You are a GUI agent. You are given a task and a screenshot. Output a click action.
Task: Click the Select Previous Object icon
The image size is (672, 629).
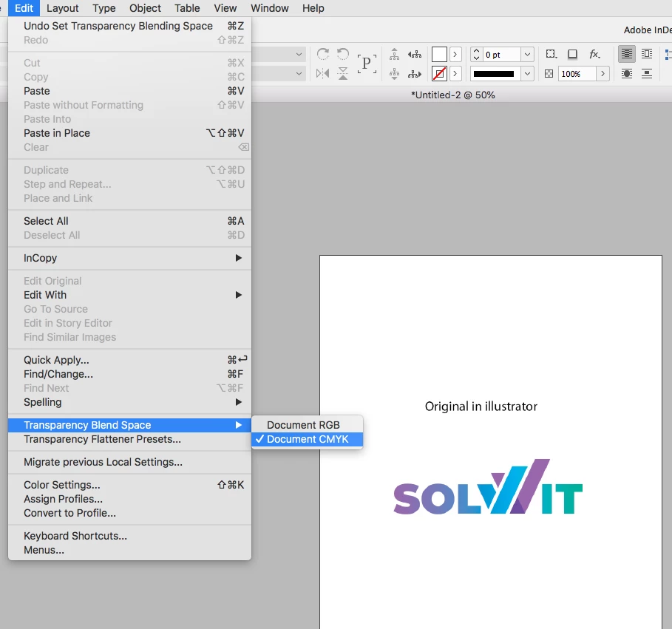click(415, 54)
